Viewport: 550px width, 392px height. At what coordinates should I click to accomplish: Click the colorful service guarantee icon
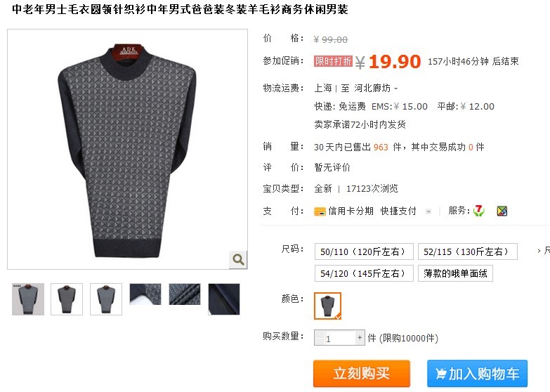tap(502, 211)
